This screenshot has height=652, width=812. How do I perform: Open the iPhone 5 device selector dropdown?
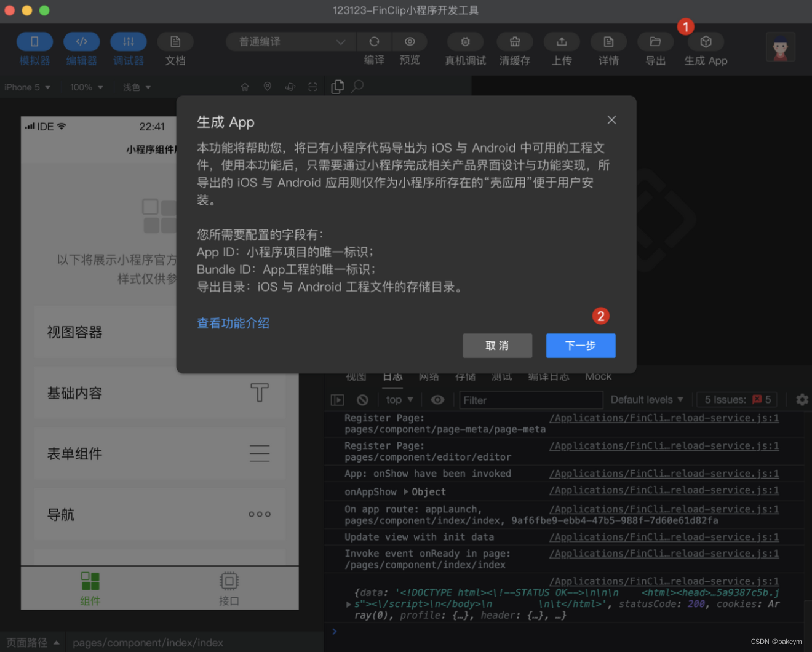(x=25, y=87)
